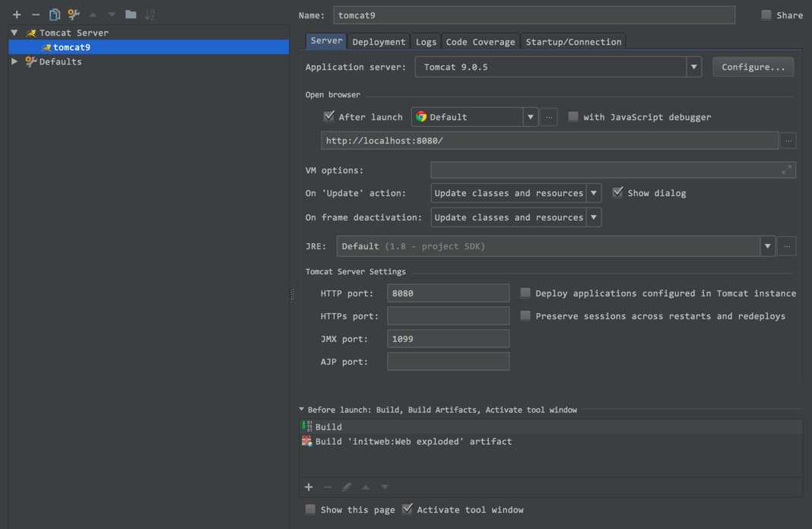Move before launch task down
Viewport: 812px width, 529px height.
point(384,487)
